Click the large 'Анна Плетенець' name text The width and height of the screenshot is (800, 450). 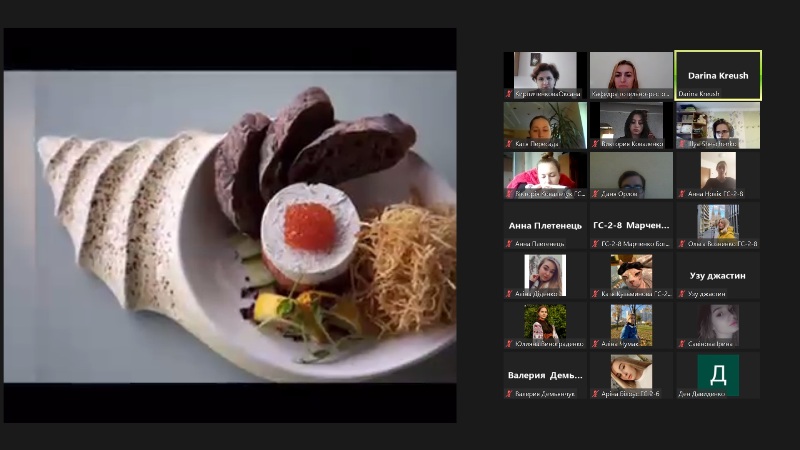click(x=545, y=226)
